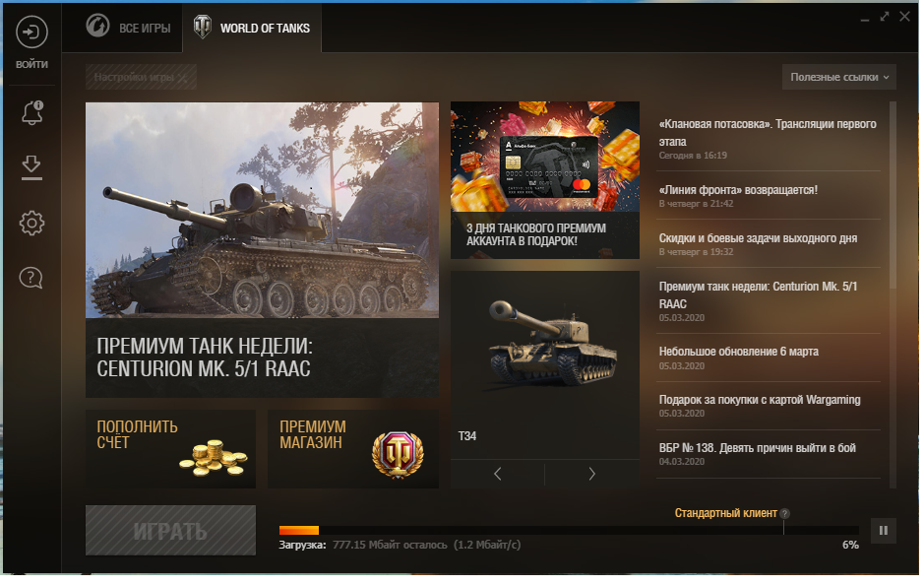Click the news list vertical scrollbar
Image resolution: width=924 pixels, height=585 pixels.
tap(893, 195)
